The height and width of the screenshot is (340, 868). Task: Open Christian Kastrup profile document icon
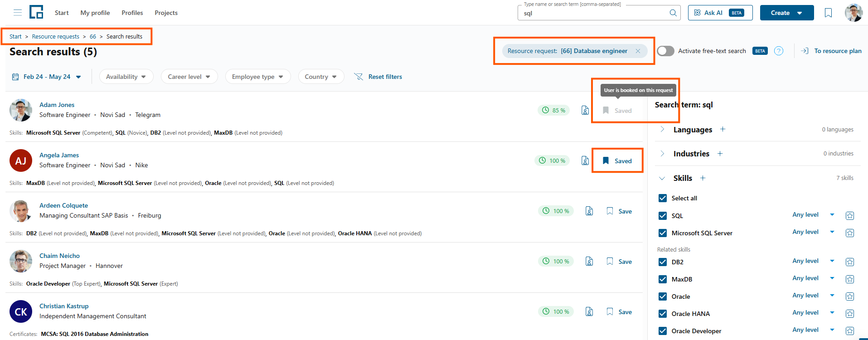click(589, 311)
